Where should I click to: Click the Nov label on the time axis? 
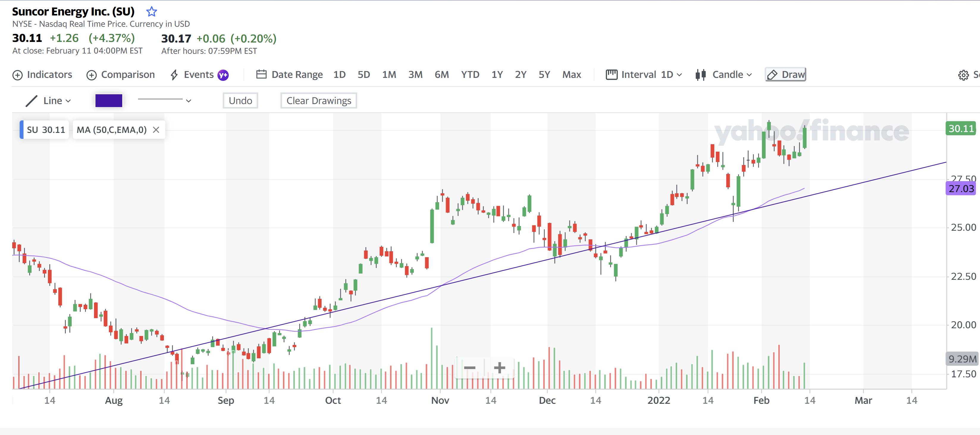point(440,401)
